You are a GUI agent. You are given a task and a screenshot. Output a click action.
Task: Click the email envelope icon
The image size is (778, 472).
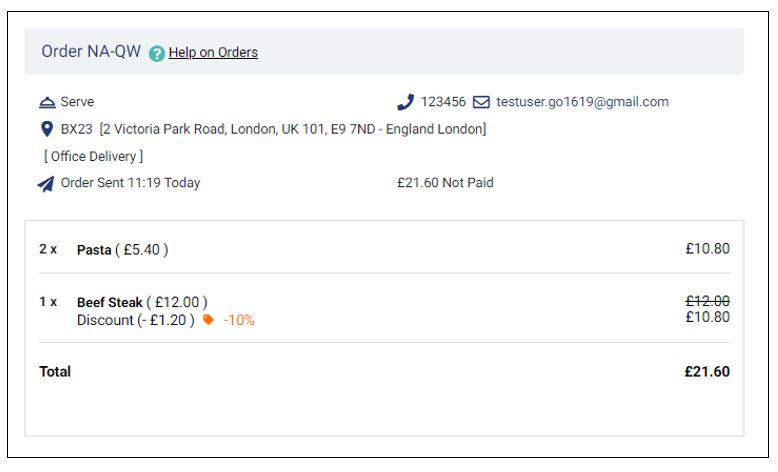click(481, 102)
